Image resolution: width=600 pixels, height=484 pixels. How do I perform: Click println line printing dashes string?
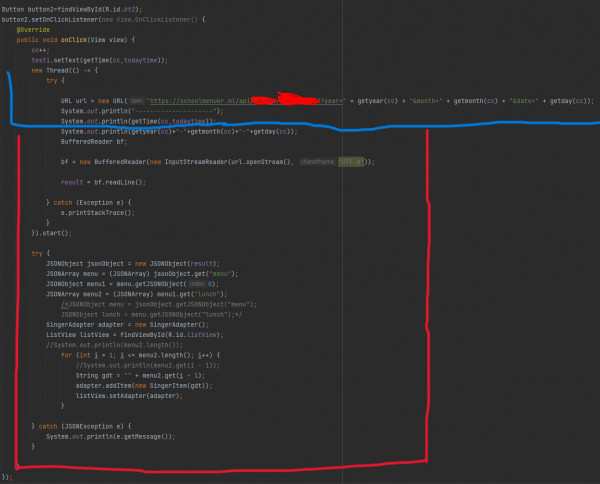coord(142,111)
